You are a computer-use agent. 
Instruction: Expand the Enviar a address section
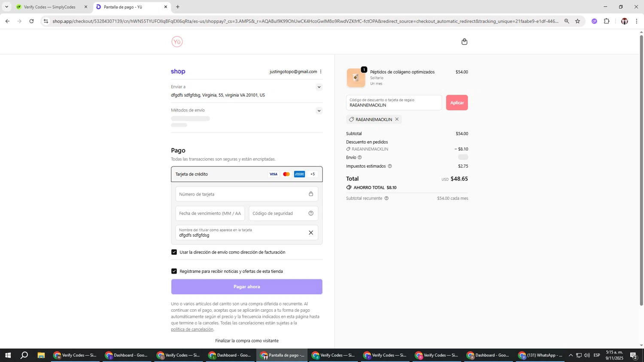click(x=319, y=87)
